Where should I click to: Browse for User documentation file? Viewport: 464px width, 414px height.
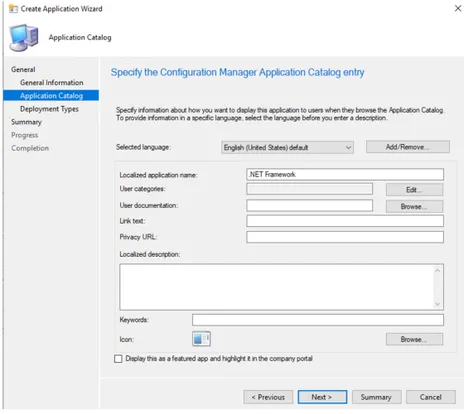[x=414, y=206]
